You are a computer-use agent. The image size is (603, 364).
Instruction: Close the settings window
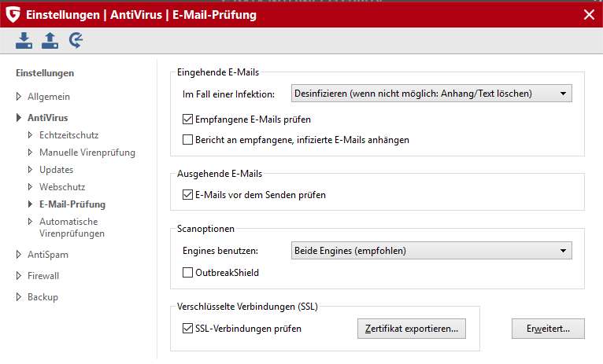pyautogui.click(x=588, y=14)
